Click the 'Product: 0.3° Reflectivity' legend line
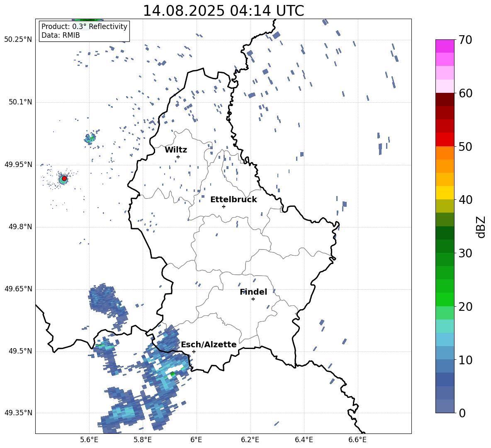 (84, 27)
